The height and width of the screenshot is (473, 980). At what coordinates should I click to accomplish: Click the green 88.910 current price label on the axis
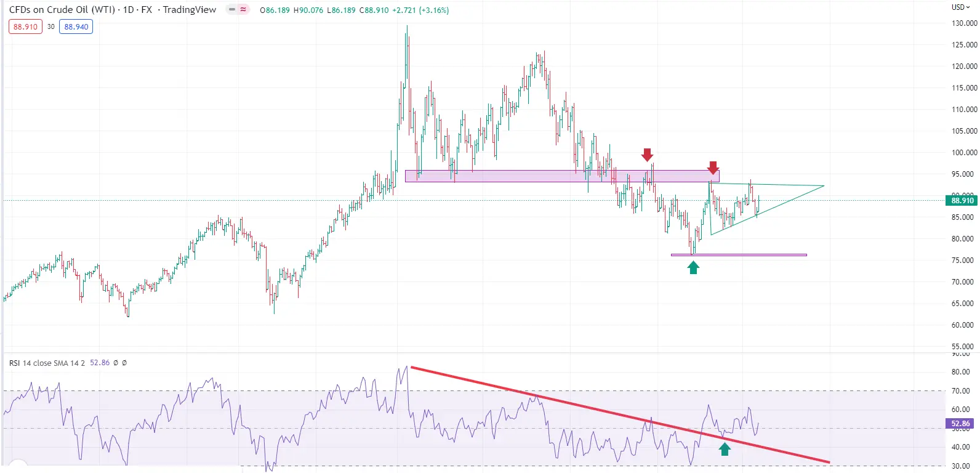(962, 200)
